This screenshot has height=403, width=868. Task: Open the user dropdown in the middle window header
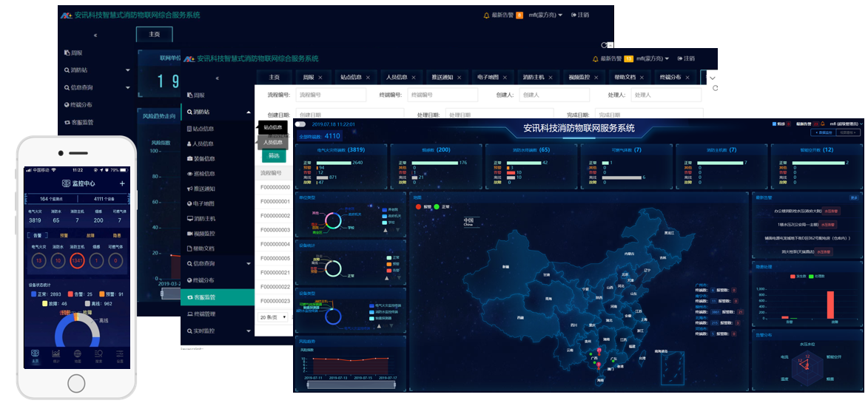652,58
